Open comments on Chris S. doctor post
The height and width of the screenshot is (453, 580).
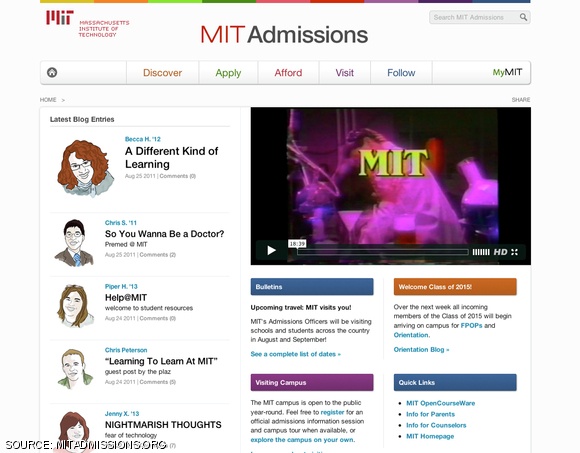pyautogui.click(x=158, y=255)
